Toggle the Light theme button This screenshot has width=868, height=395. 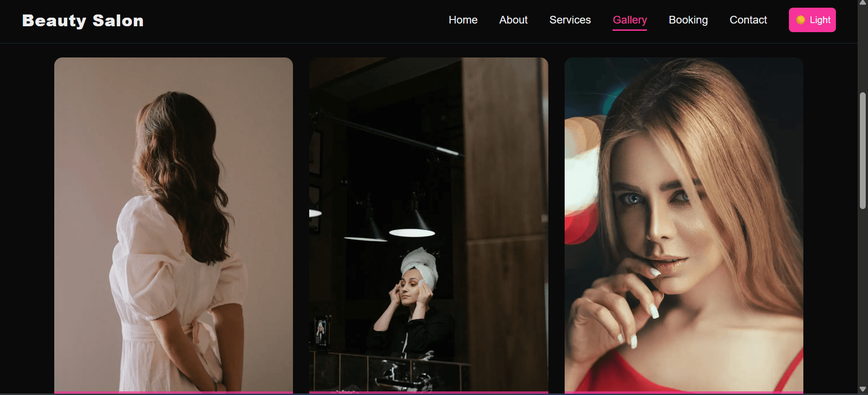pos(812,20)
